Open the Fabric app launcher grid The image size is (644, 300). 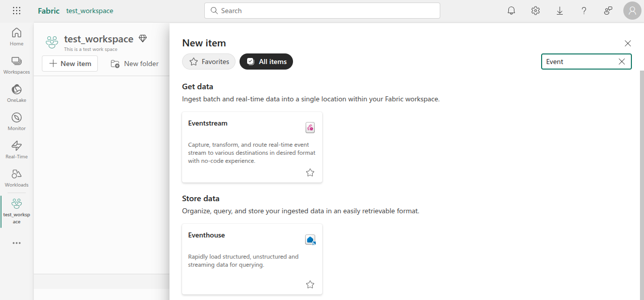click(x=16, y=10)
